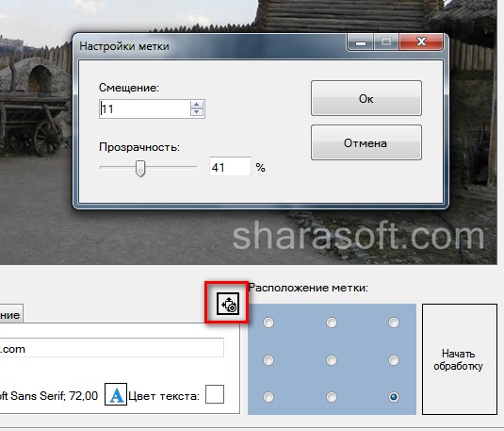Image resolution: width=504 pixels, height=431 pixels.
Task: Click the Цвет текста label
Action: [x=164, y=396]
